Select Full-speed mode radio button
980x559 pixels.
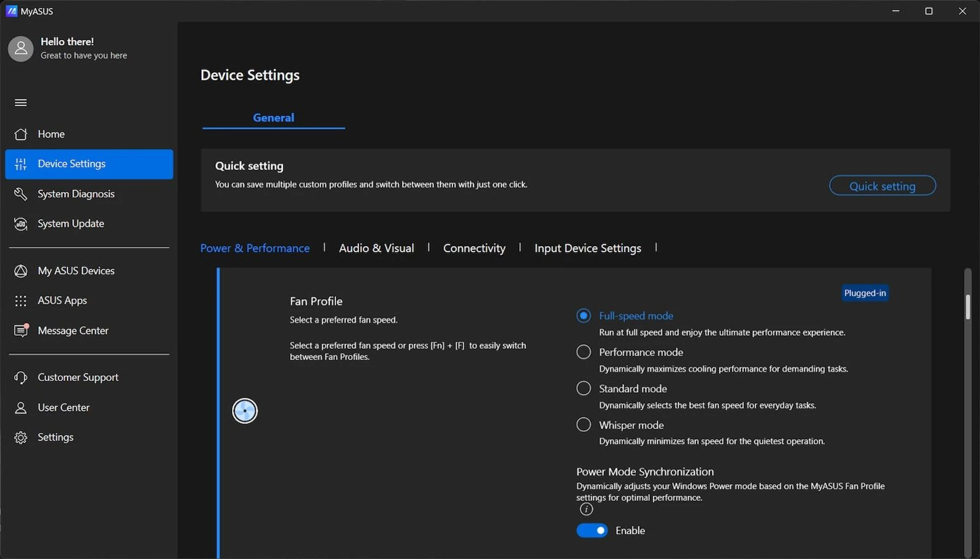pyautogui.click(x=583, y=316)
